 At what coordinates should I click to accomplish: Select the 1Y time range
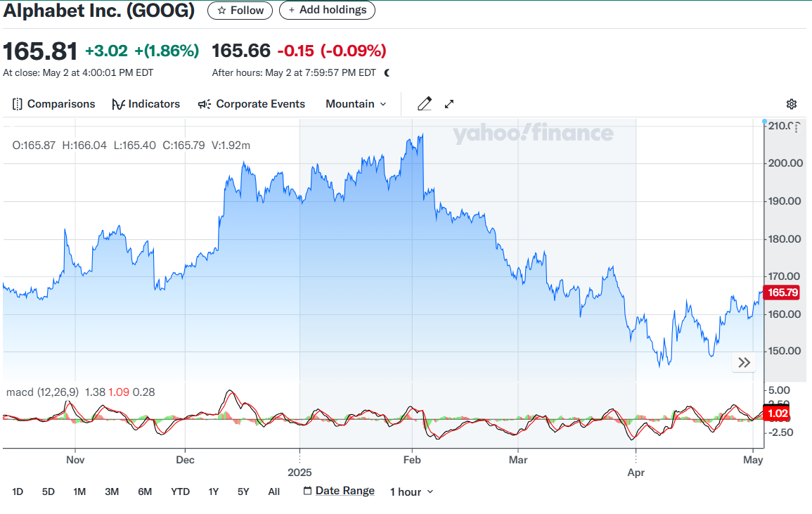pyautogui.click(x=213, y=491)
